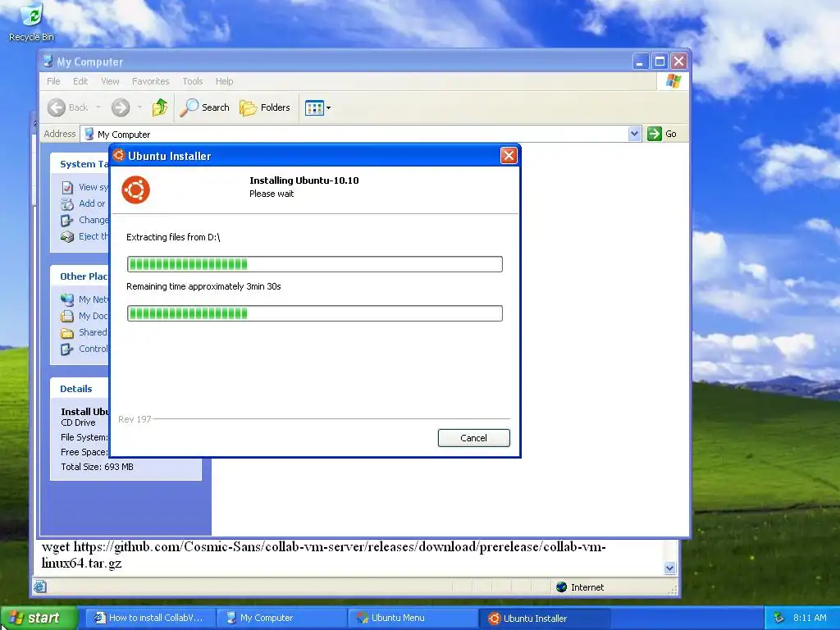Open the File menu in My Computer
Screen dimensions: 840x630
[53, 81]
